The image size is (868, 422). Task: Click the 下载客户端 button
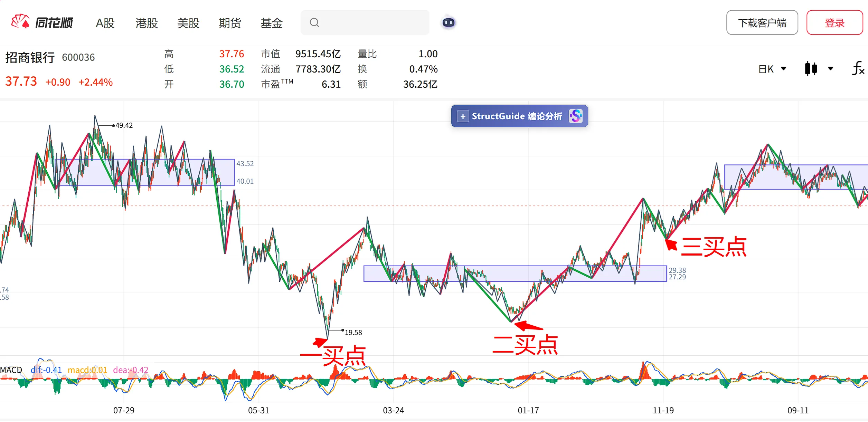762,22
